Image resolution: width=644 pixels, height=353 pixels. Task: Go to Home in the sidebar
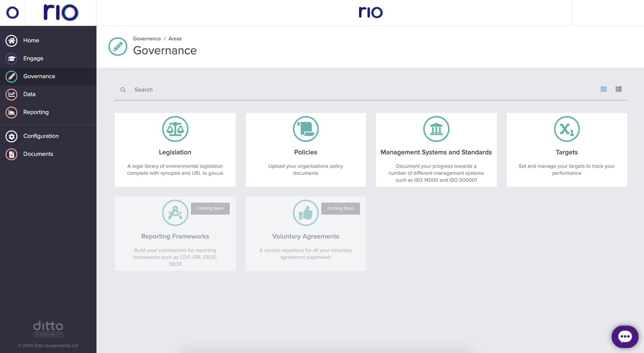[48, 41]
